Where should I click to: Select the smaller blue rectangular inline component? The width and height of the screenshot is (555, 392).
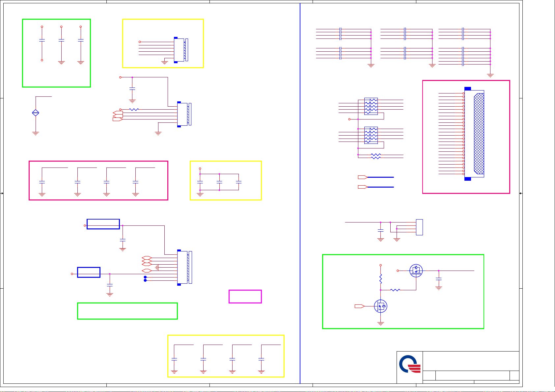(x=89, y=272)
